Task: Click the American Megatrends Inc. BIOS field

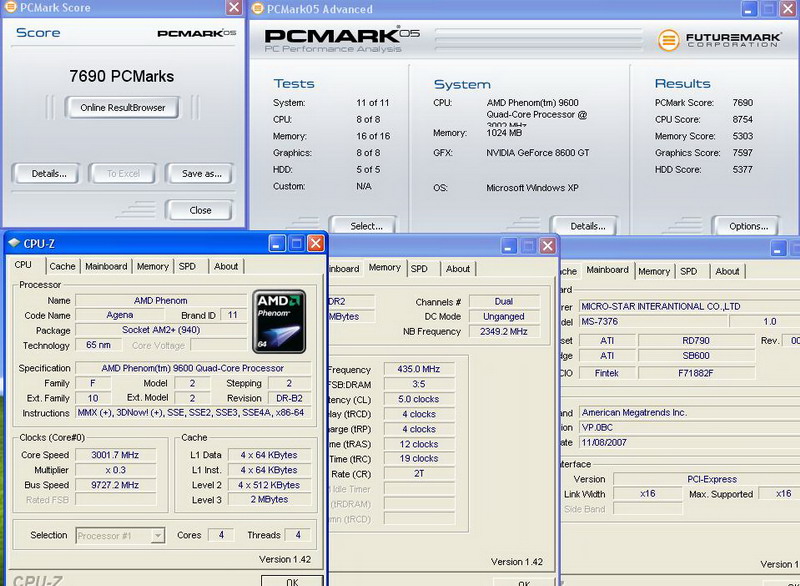Action: point(689,413)
